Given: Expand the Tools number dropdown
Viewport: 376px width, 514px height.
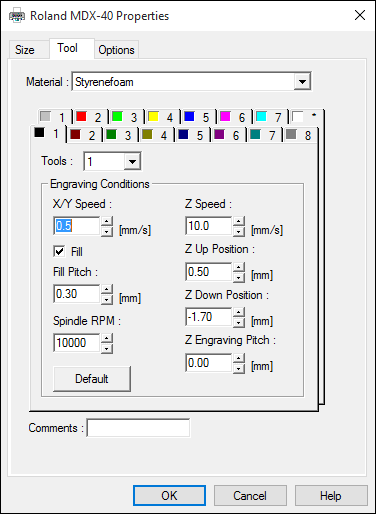Looking at the screenshot, I should click(132, 162).
